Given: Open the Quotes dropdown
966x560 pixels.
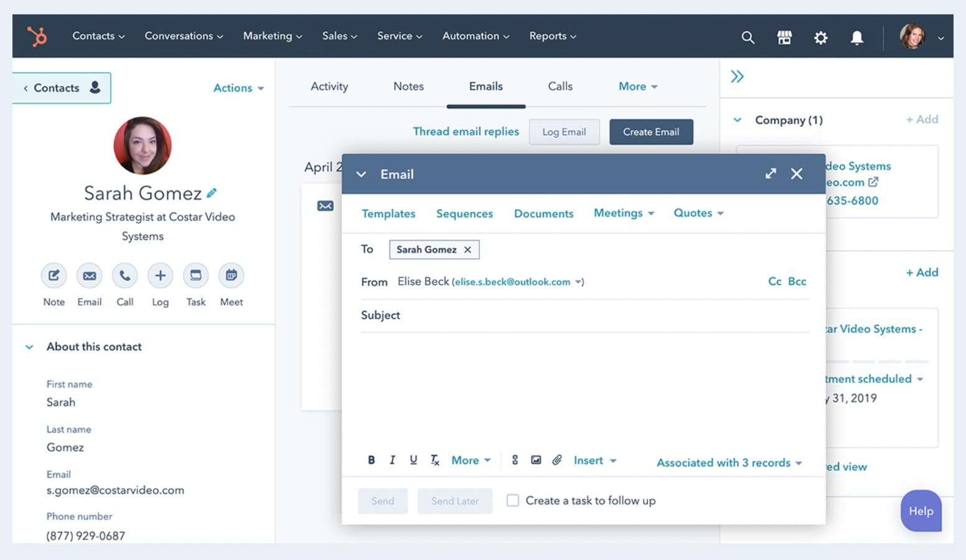Looking at the screenshot, I should coord(698,213).
